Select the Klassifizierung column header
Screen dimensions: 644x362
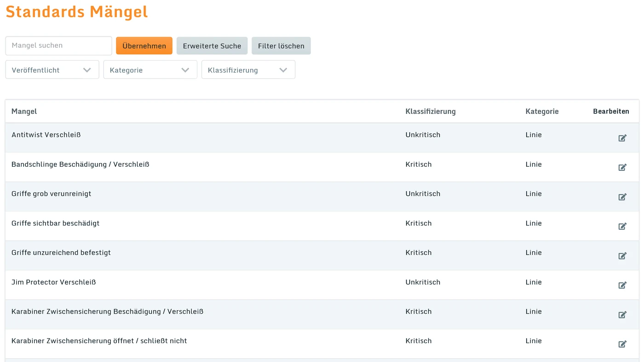(431, 111)
